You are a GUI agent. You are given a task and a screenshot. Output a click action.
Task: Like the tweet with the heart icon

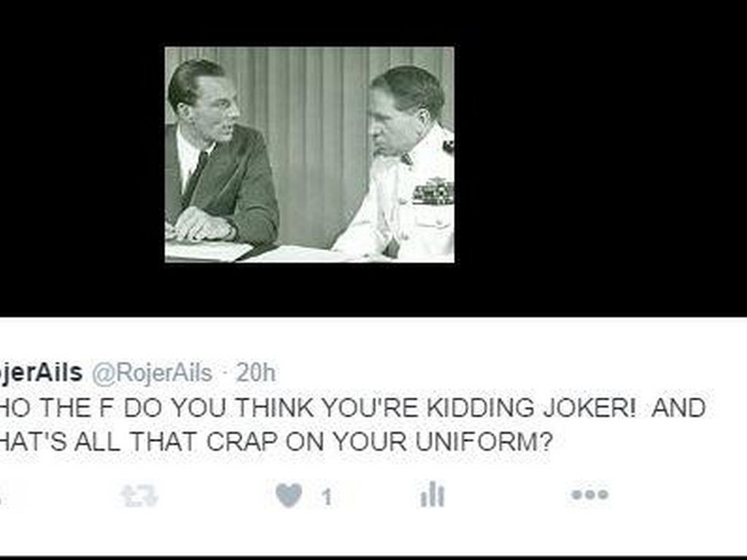pyautogui.click(x=289, y=495)
